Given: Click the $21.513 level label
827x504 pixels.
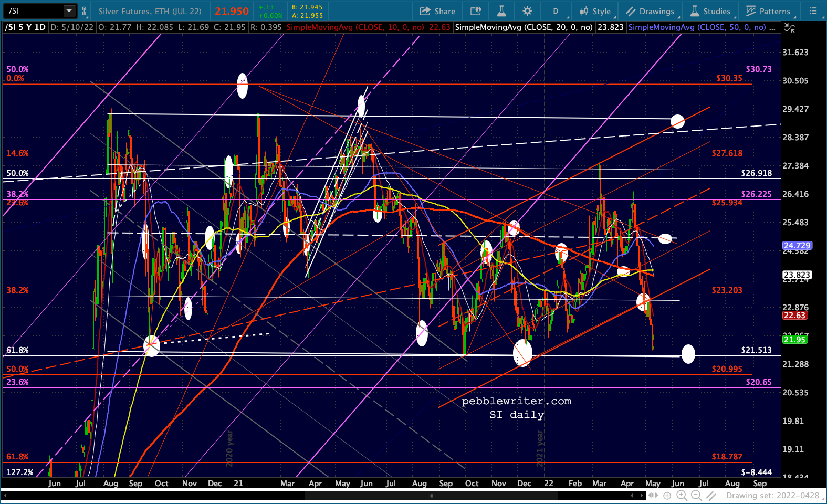Looking at the screenshot, I should click(x=757, y=350).
